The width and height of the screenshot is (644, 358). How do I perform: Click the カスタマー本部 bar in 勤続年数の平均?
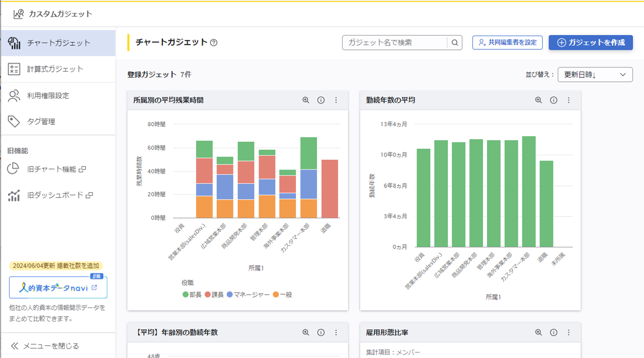529,192
